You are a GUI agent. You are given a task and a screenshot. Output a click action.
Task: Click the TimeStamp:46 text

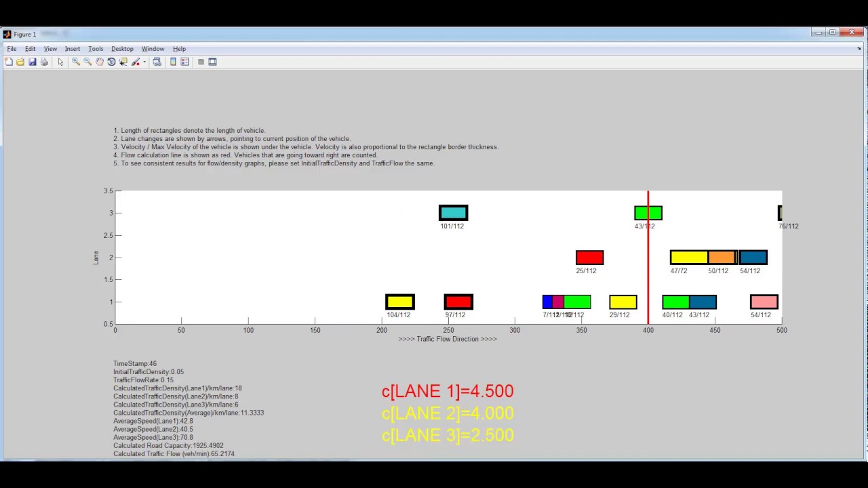(135, 364)
